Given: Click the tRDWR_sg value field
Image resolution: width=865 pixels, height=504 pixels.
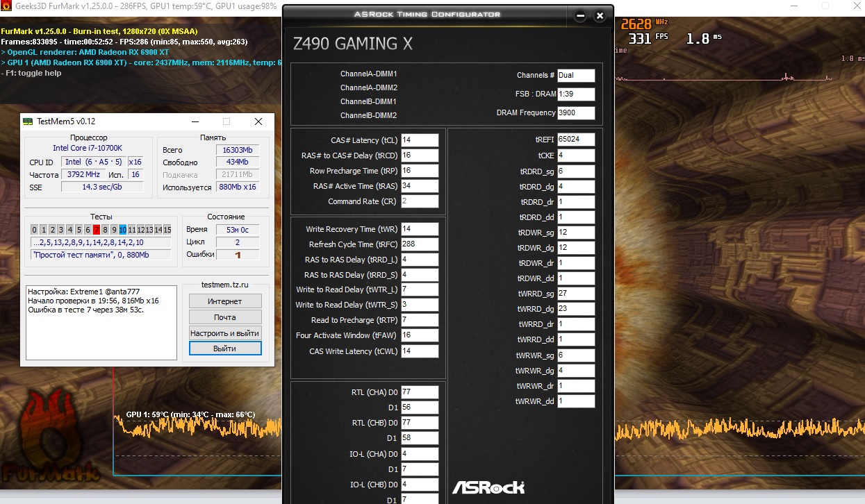Looking at the screenshot, I should click(x=576, y=233).
